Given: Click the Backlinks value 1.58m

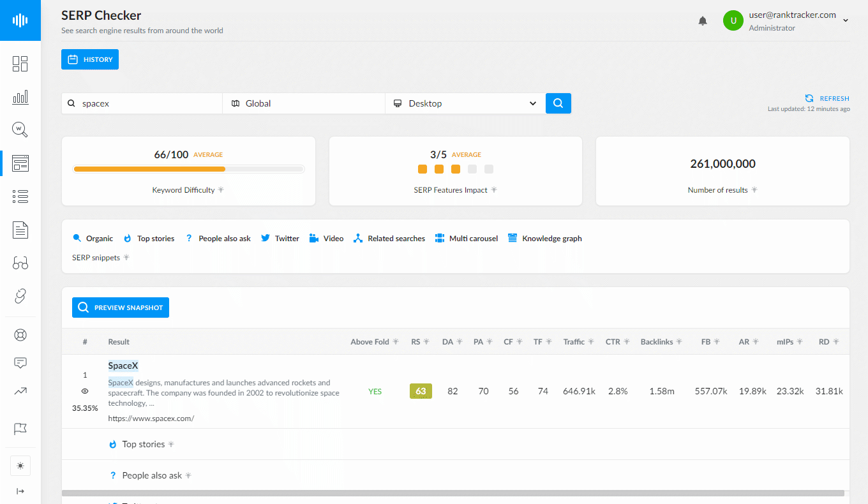Looking at the screenshot, I should [662, 392].
